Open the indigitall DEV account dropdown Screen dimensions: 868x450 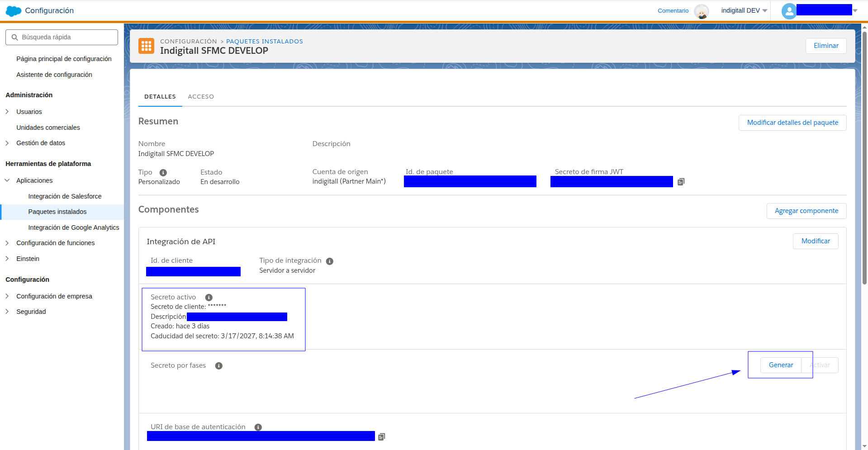click(744, 10)
